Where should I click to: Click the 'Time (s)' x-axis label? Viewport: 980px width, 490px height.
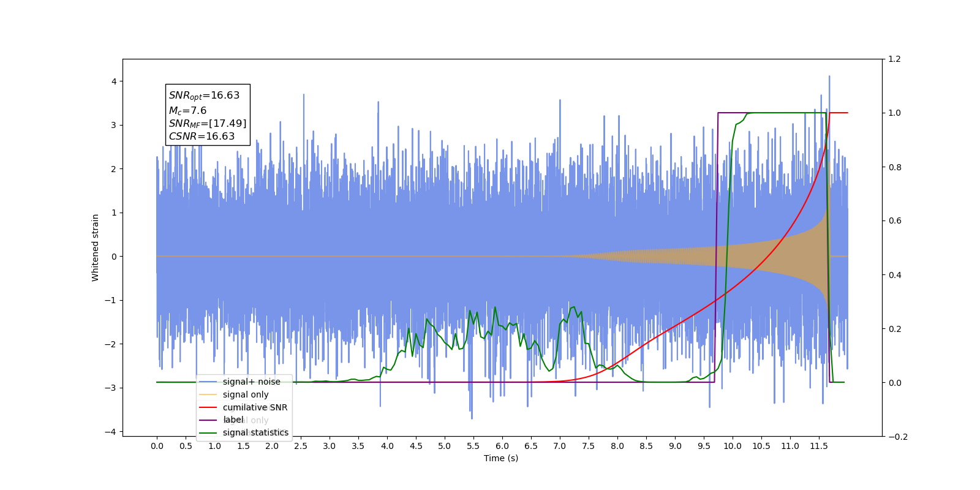point(501,458)
